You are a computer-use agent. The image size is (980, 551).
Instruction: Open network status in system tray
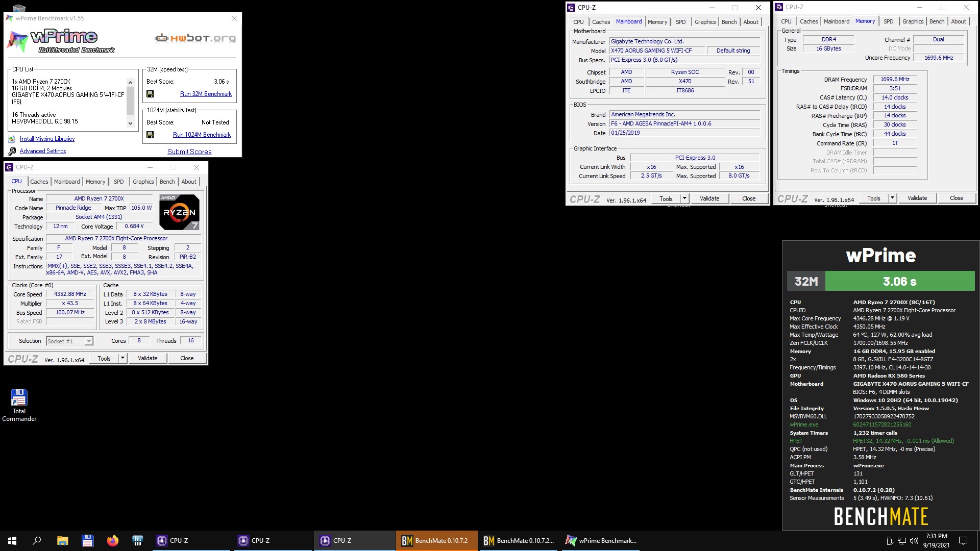click(901, 541)
